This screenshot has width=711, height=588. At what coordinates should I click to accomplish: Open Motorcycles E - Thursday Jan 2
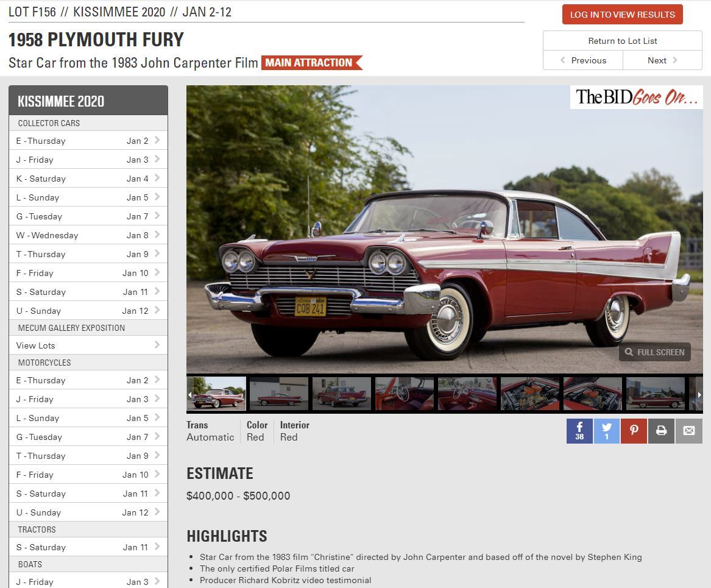[x=88, y=380]
